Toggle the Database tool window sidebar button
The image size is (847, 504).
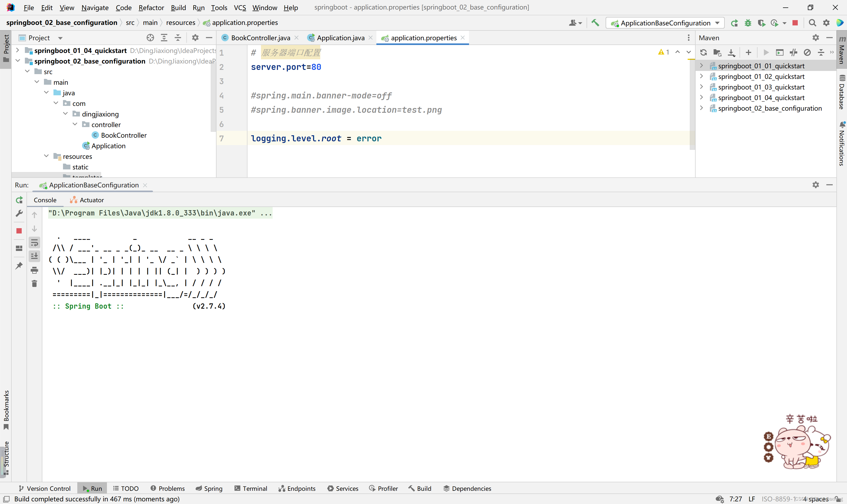[841, 92]
